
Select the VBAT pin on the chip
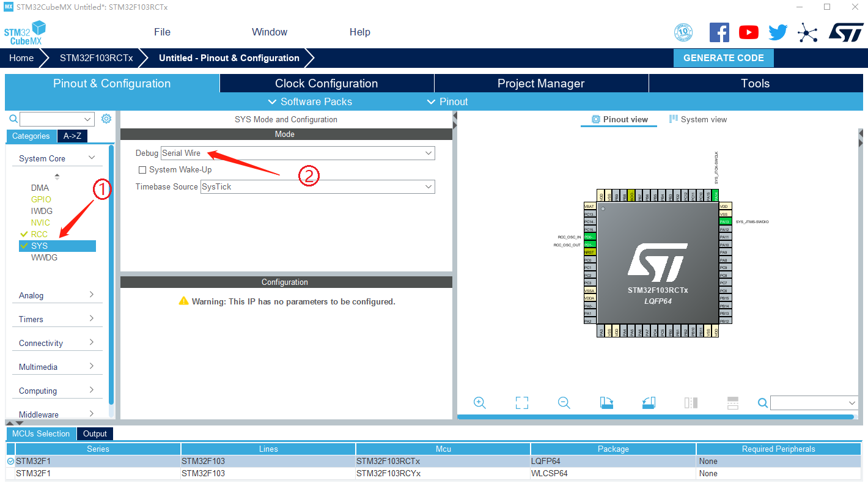(x=589, y=206)
